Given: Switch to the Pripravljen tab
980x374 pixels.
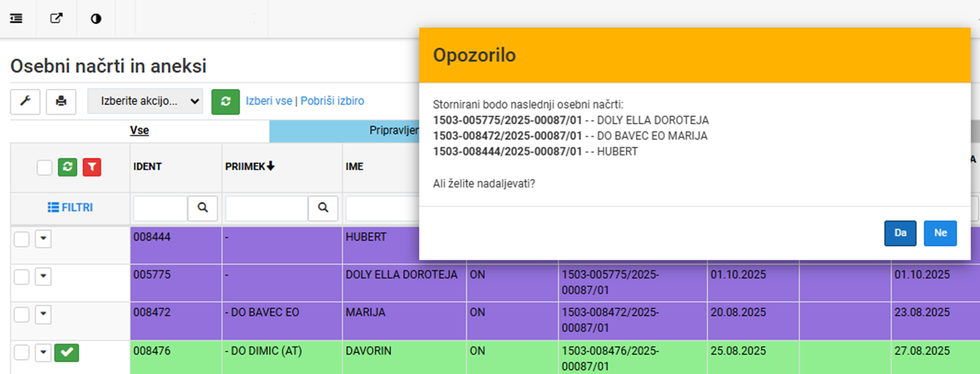Looking at the screenshot, I should coord(344,131).
